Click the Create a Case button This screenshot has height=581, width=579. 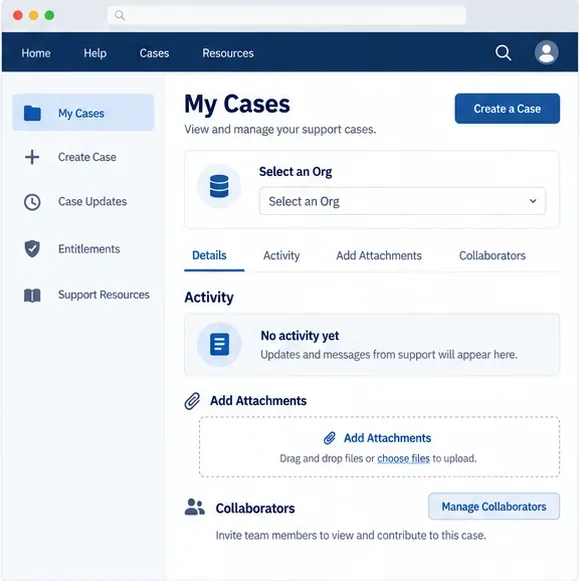tap(507, 109)
